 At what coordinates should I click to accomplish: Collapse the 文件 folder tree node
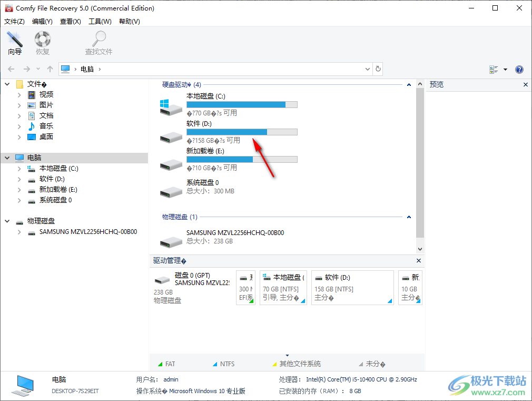[7, 84]
